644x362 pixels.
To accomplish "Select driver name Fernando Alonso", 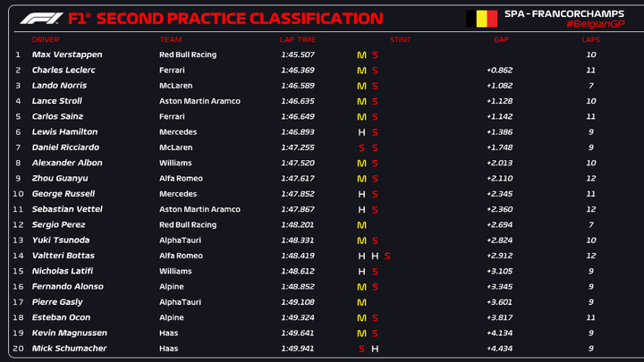I will point(68,287).
